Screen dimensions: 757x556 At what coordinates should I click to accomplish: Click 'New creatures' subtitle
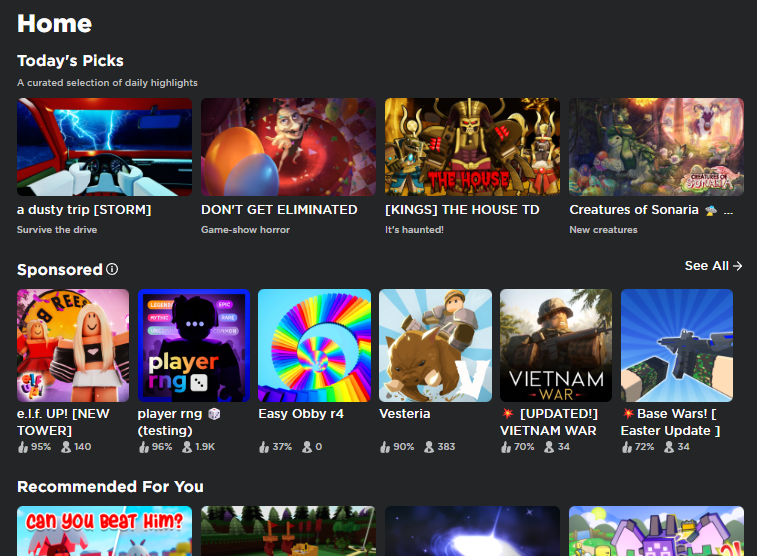(603, 230)
